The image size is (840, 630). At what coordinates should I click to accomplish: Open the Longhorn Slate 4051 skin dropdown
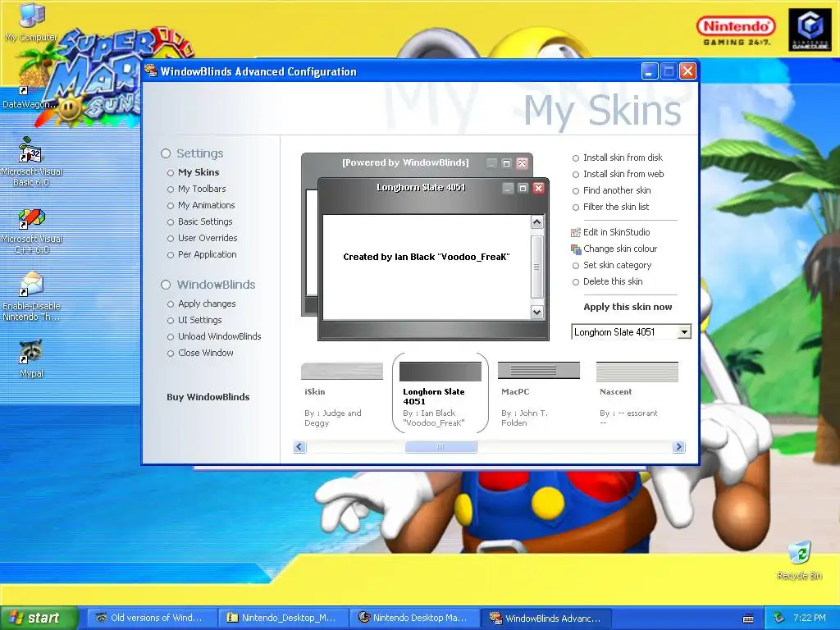coord(684,332)
